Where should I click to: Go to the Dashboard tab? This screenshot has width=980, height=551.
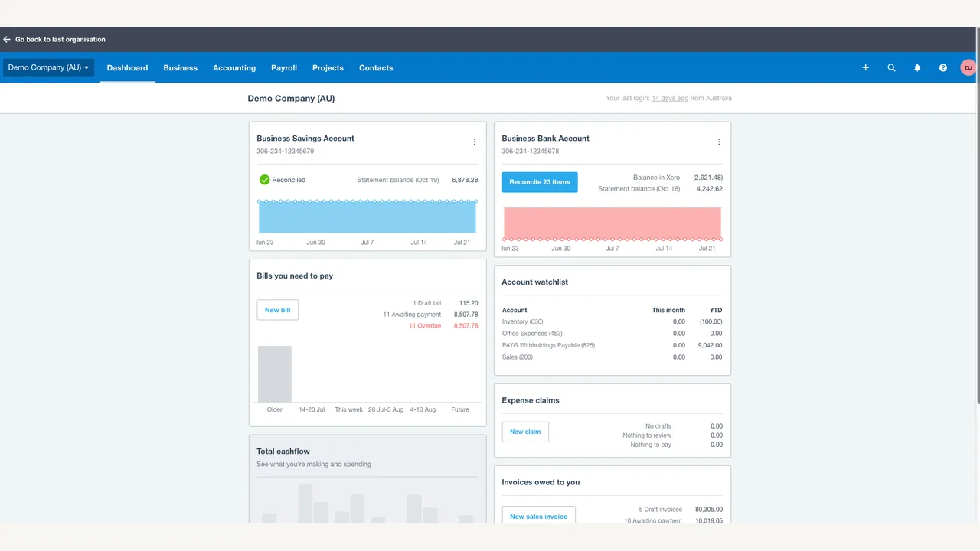[127, 68]
